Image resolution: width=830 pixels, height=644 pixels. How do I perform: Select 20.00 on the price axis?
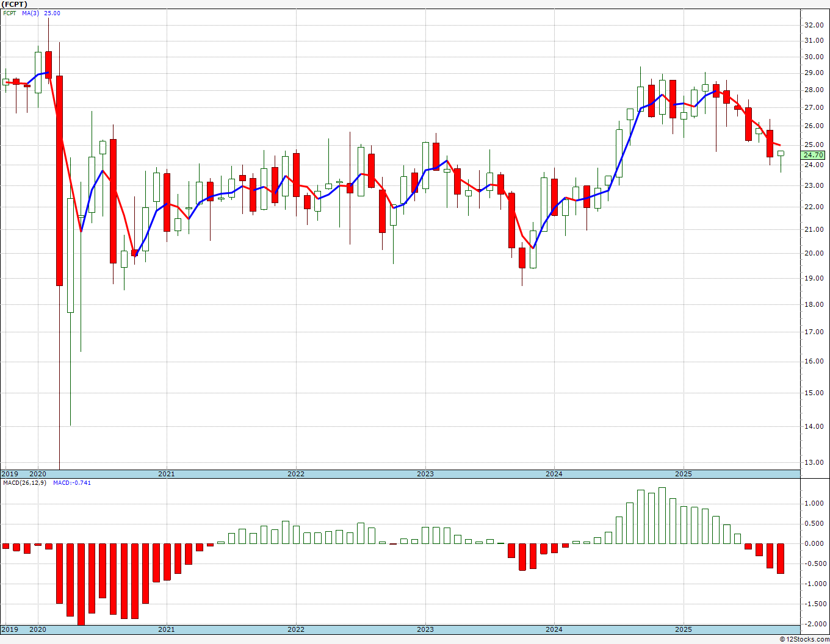coord(814,253)
